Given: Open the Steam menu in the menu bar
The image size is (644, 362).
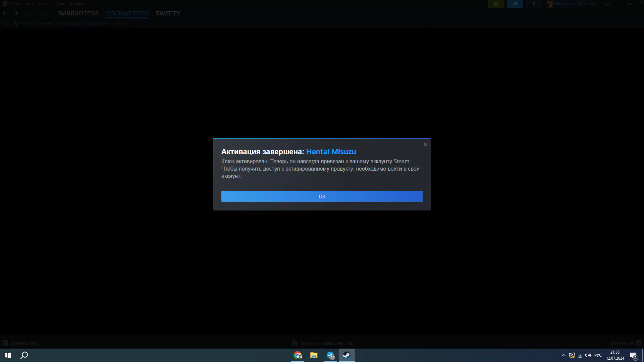Looking at the screenshot, I should tap(15, 4).
